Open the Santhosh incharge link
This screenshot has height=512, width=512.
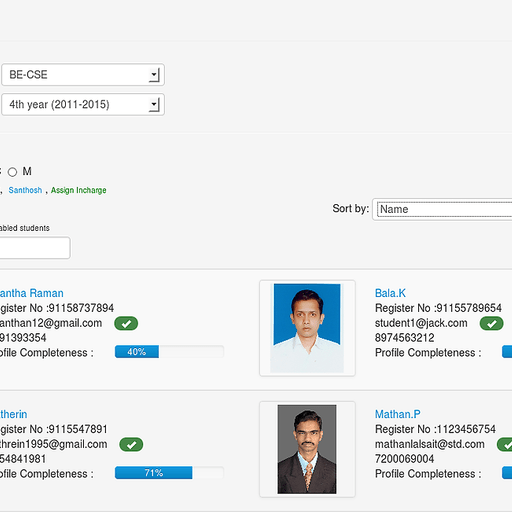[25, 190]
